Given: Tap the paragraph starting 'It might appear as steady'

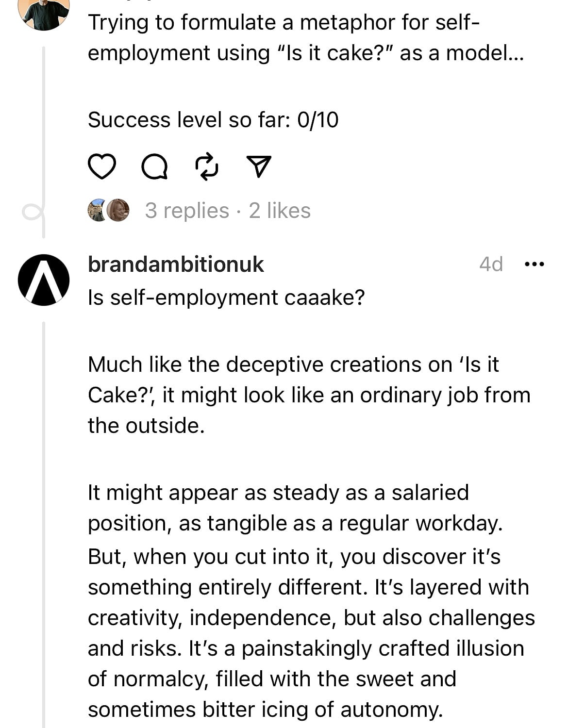Looking at the screenshot, I should tap(295, 508).
